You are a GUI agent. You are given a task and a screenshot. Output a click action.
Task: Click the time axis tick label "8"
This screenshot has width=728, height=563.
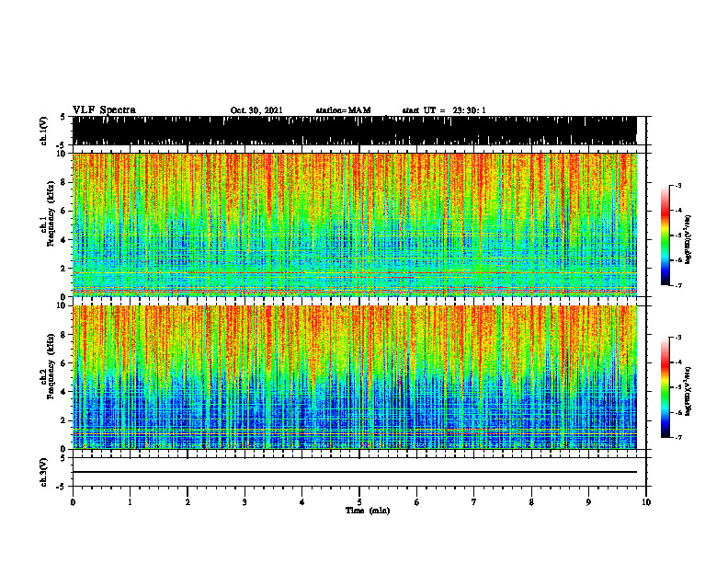point(531,502)
